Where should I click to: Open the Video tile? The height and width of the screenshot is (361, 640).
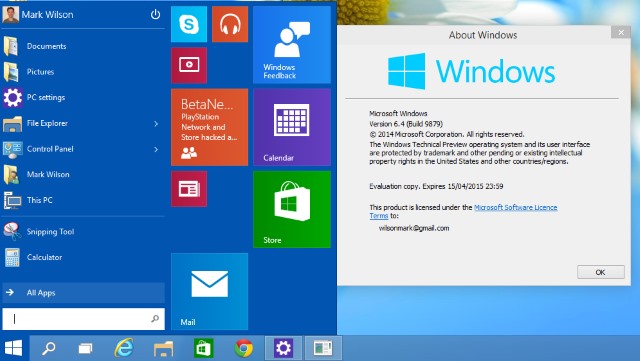click(189, 65)
